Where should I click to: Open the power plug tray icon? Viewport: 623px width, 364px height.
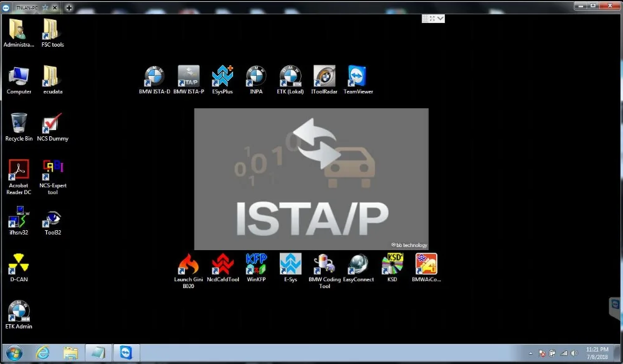(x=552, y=353)
